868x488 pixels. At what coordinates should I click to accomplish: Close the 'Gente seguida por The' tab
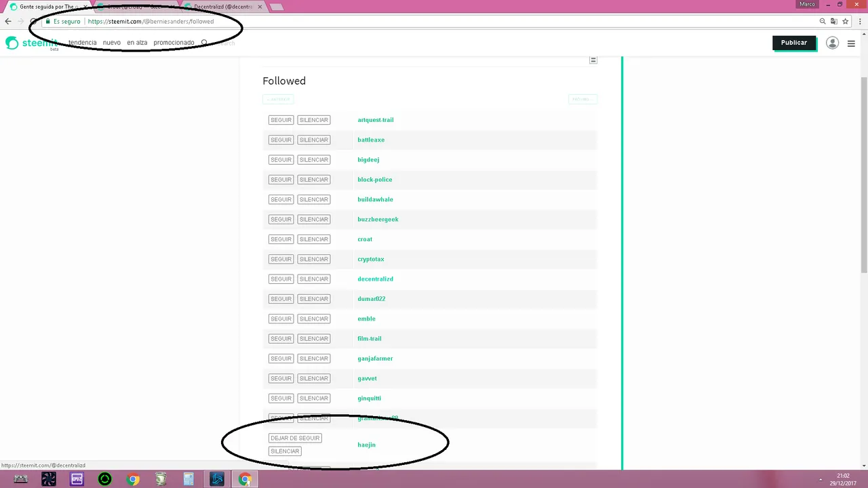(85, 7)
